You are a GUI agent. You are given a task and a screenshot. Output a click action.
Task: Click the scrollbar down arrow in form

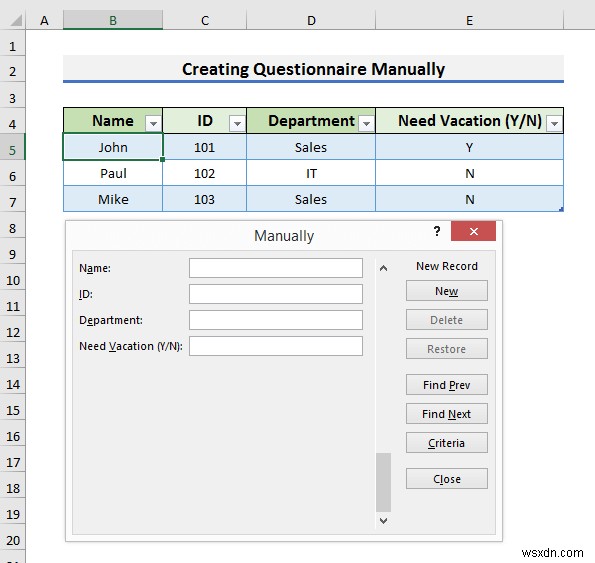(x=383, y=521)
